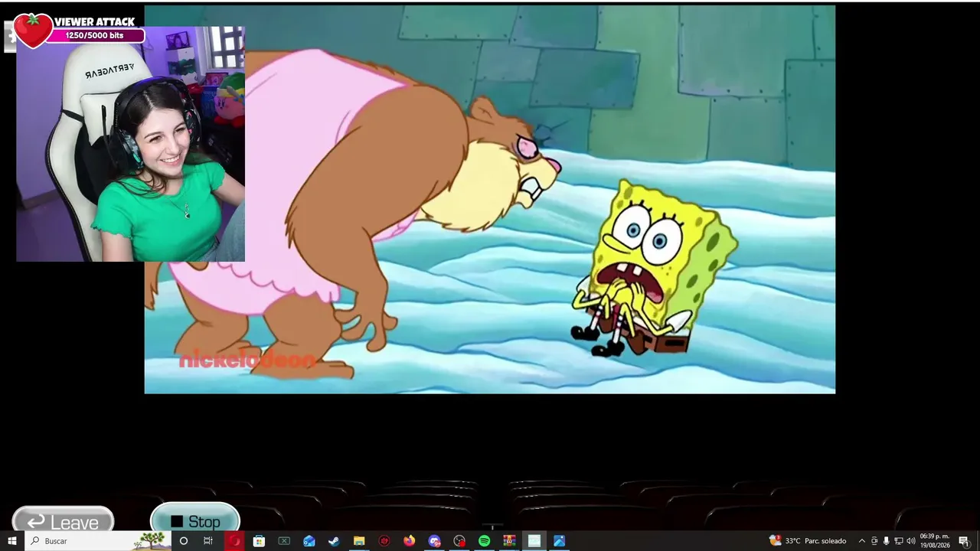Launch Microsoft Store from taskbar

259,541
